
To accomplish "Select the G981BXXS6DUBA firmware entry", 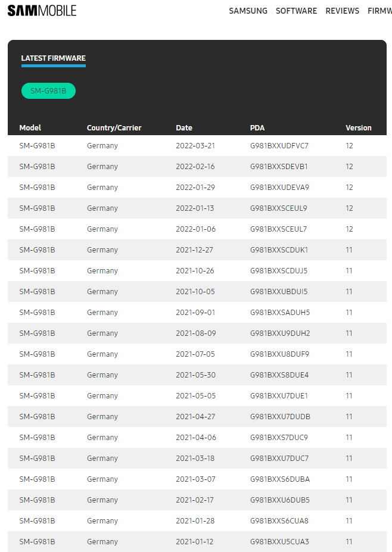I will pyautogui.click(x=197, y=479).
